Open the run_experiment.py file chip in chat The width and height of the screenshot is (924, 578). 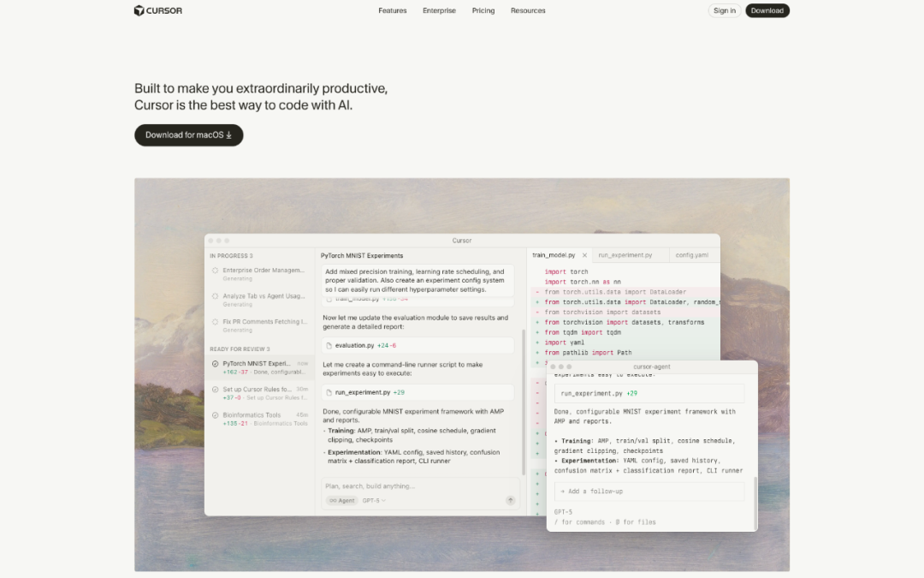pos(418,392)
